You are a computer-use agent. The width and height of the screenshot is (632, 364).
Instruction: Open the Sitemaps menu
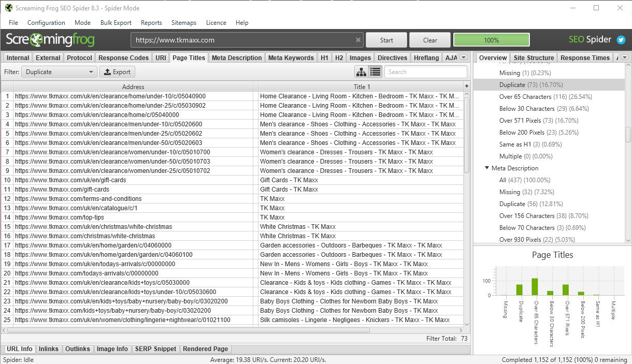184,23
